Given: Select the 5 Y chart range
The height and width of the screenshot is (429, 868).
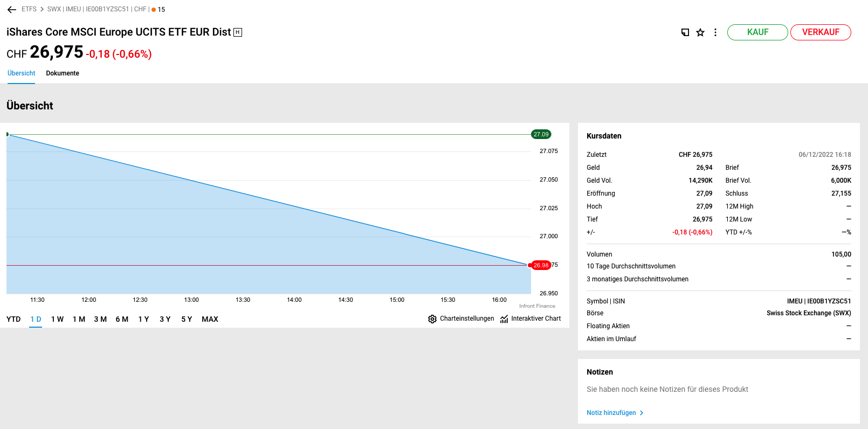Looking at the screenshot, I should (187, 319).
